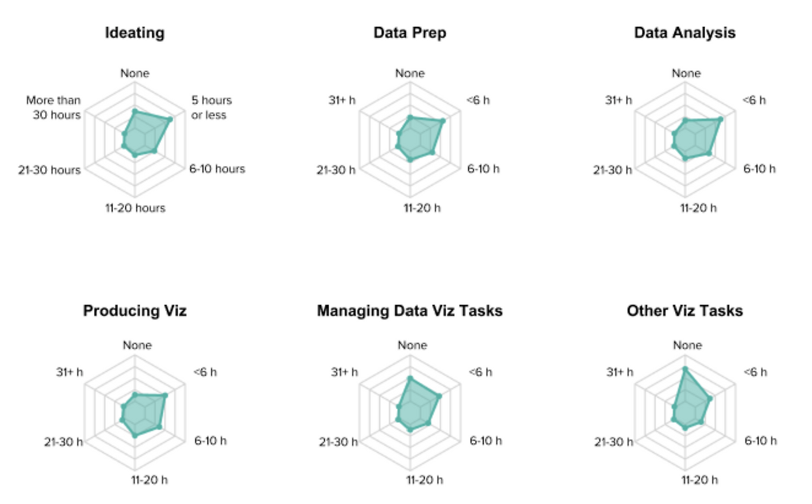812x504 pixels.
Task: Click the 6-10 hours label in Ideating
Action: tap(217, 169)
